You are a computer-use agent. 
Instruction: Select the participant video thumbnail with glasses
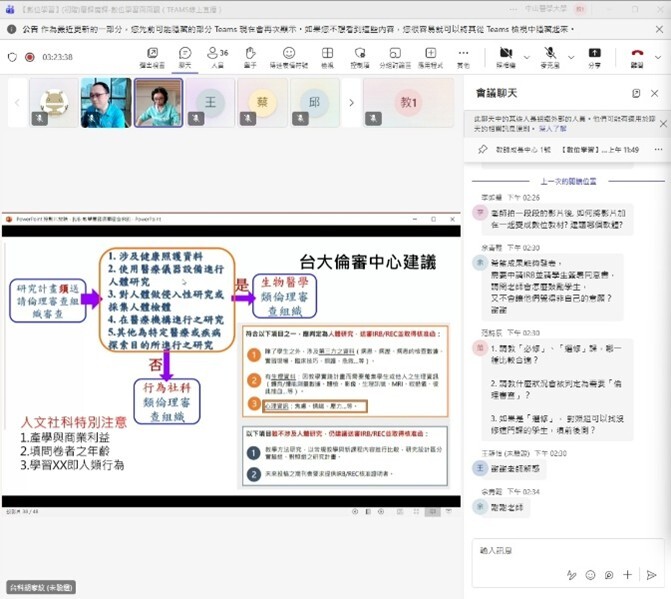click(105, 102)
